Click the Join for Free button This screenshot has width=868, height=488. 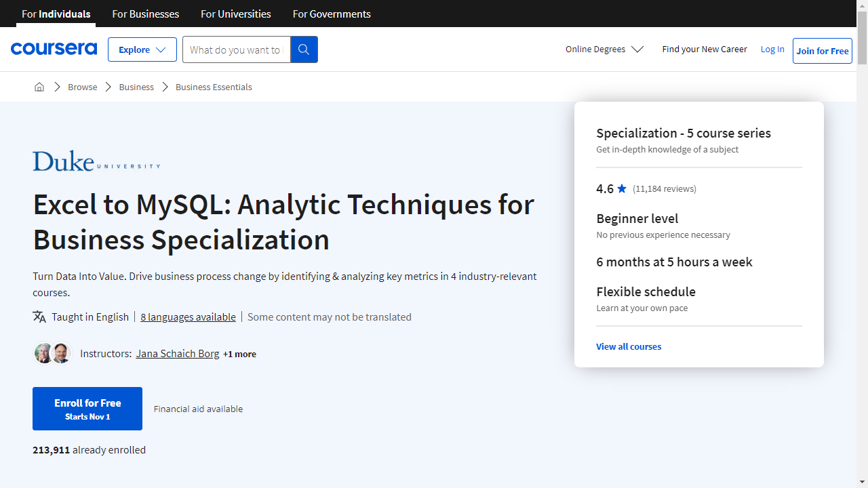[x=823, y=51]
